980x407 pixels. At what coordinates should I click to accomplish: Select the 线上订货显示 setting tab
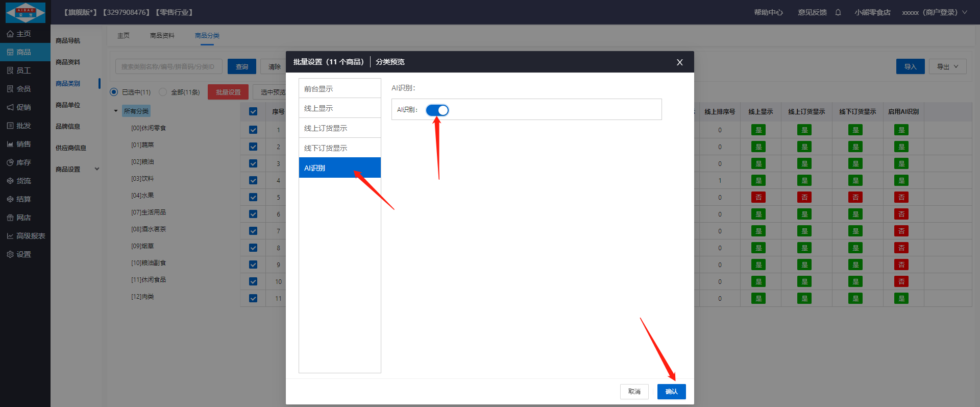pos(340,128)
